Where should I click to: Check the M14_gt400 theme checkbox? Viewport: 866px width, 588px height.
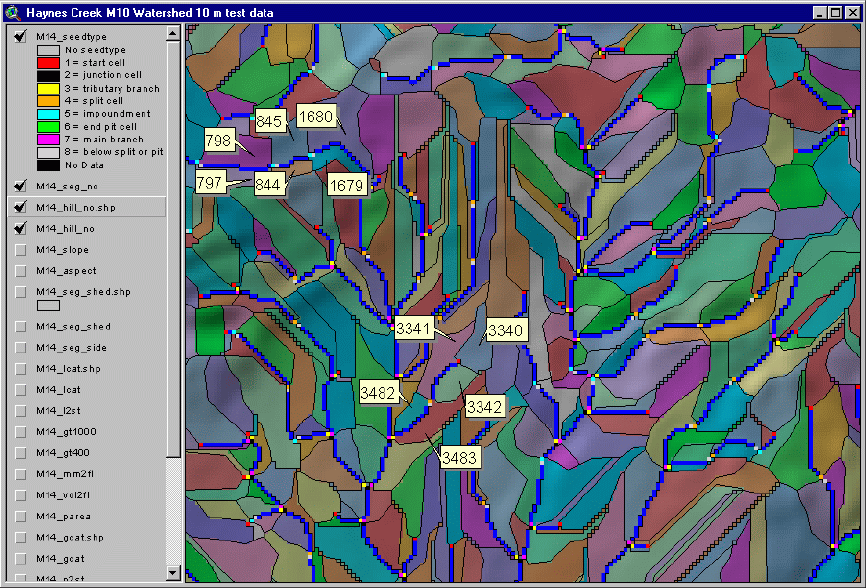[x=20, y=453]
